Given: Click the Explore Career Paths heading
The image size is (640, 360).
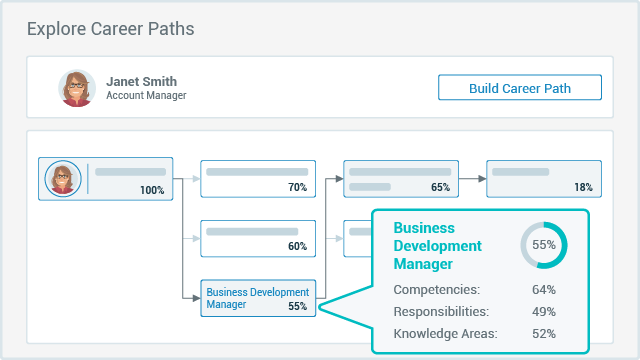Looking at the screenshot, I should (x=111, y=29).
